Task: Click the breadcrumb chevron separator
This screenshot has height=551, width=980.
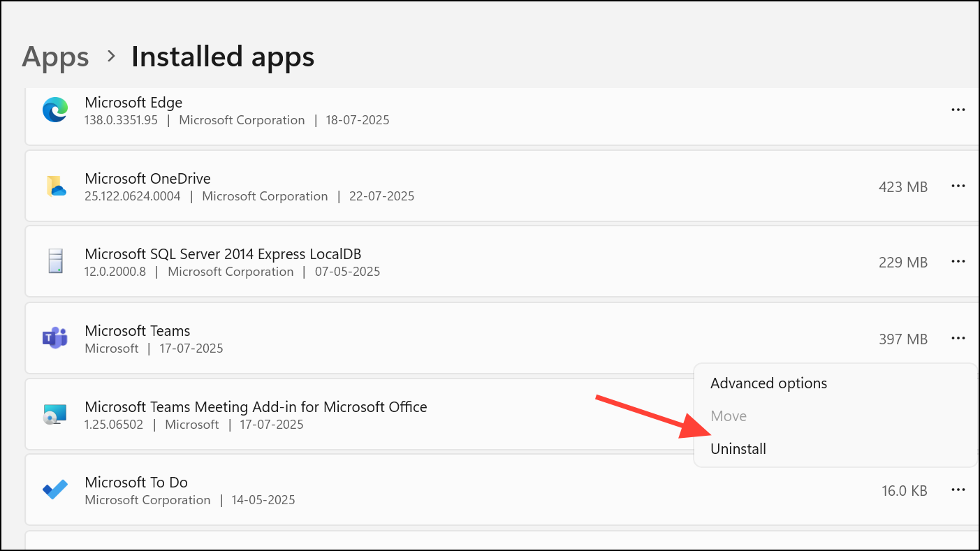Action: [x=110, y=57]
